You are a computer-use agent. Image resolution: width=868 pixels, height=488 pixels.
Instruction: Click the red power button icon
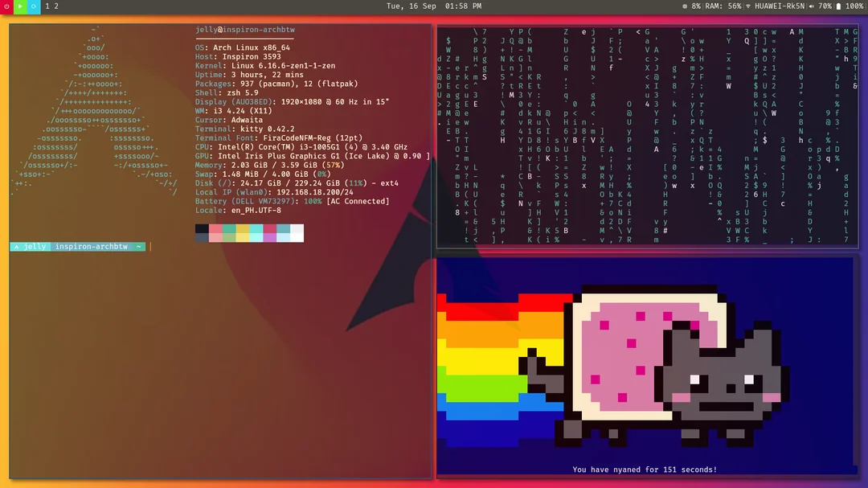tap(6, 6)
